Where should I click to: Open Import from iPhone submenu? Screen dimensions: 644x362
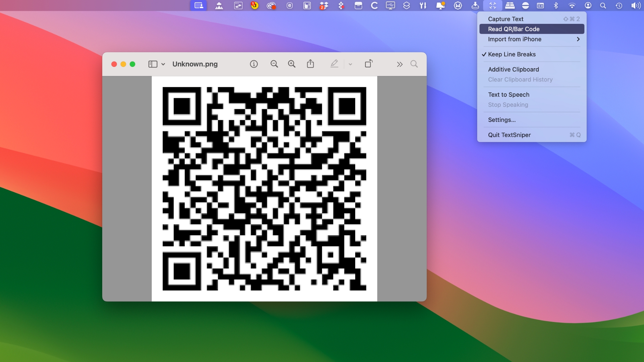point(532,39)
